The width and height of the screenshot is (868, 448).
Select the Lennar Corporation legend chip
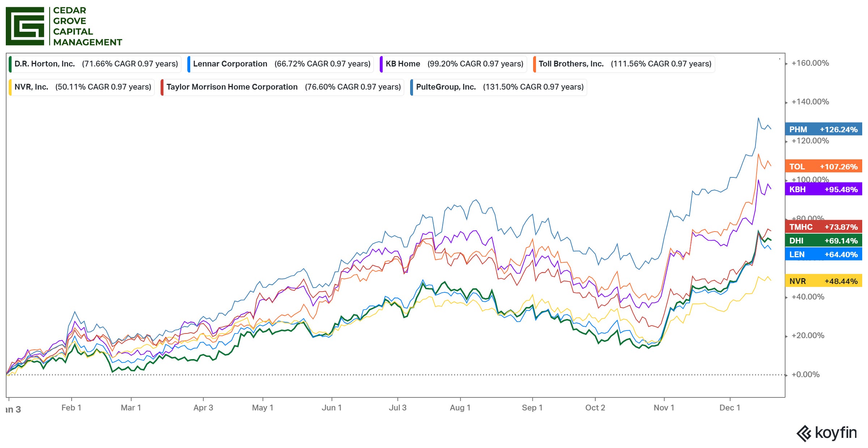281,64
